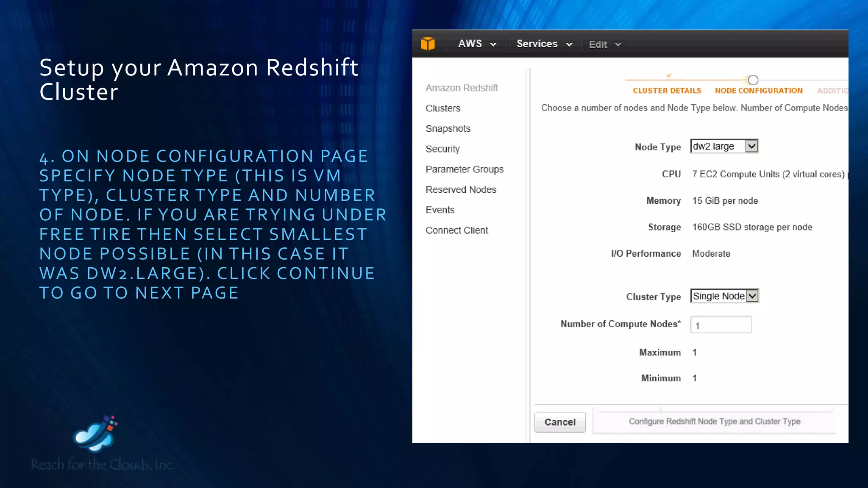Click the Number of Compute Nodes field
Screen dimensions: 868x488
pos(721,324)
